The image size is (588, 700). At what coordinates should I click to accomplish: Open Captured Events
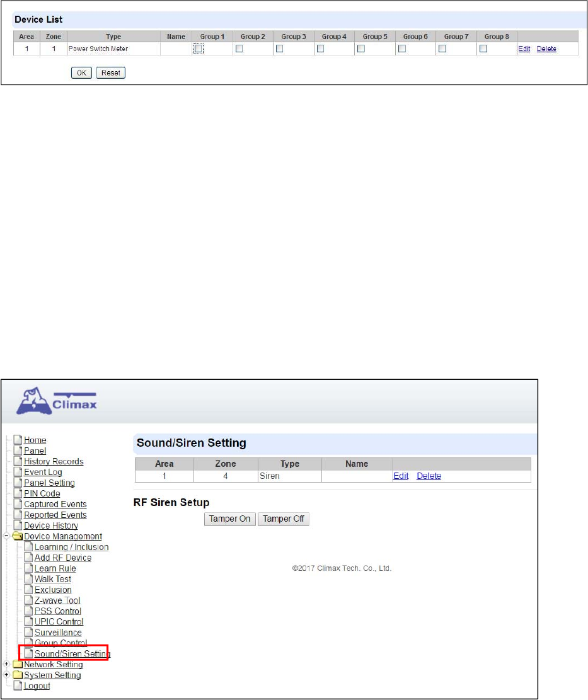(55, 505)
